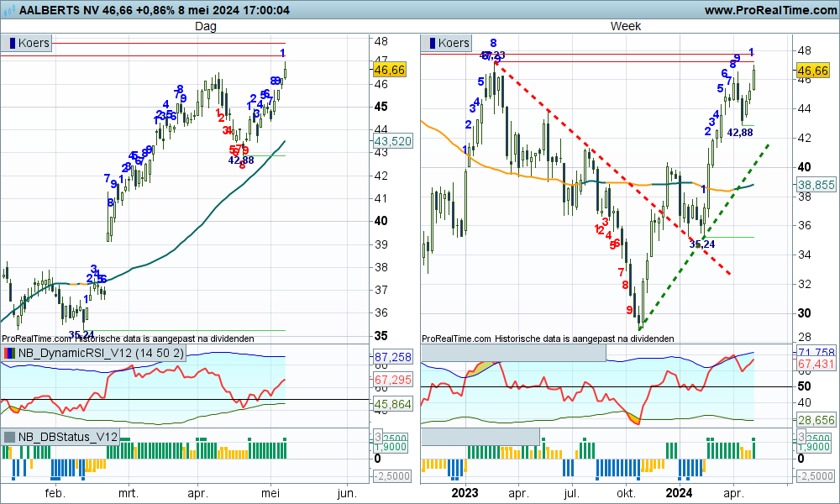Click the Koers candlestick icon in Week chart
This screenshot has height=504, width=840.
pos(432,43)
